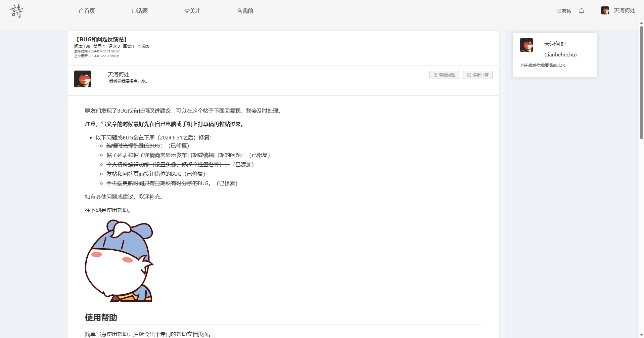Click the 编辑问题 button
The width and height of the screenshot is (644, 338).
tap(444, 75)
